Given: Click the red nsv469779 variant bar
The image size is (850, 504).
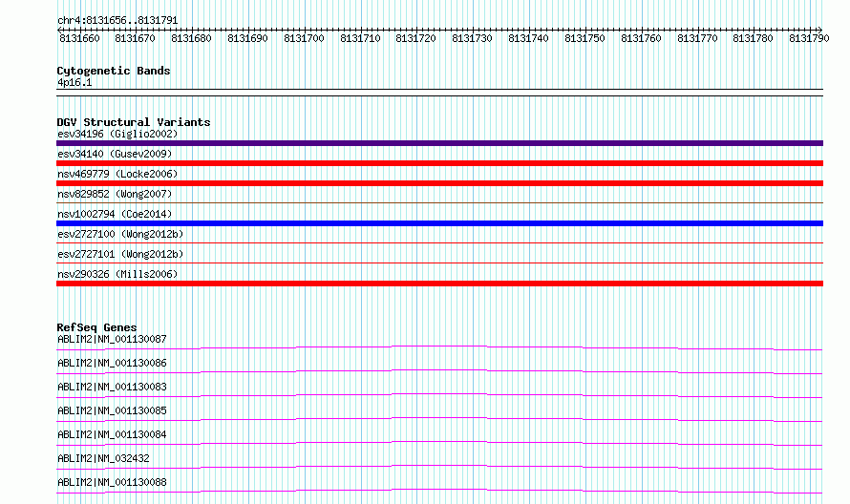Looking at the screenshot, I should (x=439, y=183).
